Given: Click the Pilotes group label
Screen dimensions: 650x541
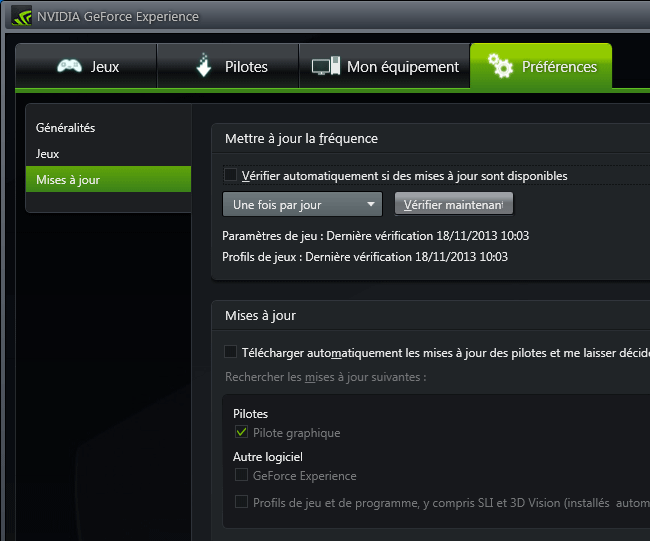Looking at the screenshot, I should click(250, 414).
